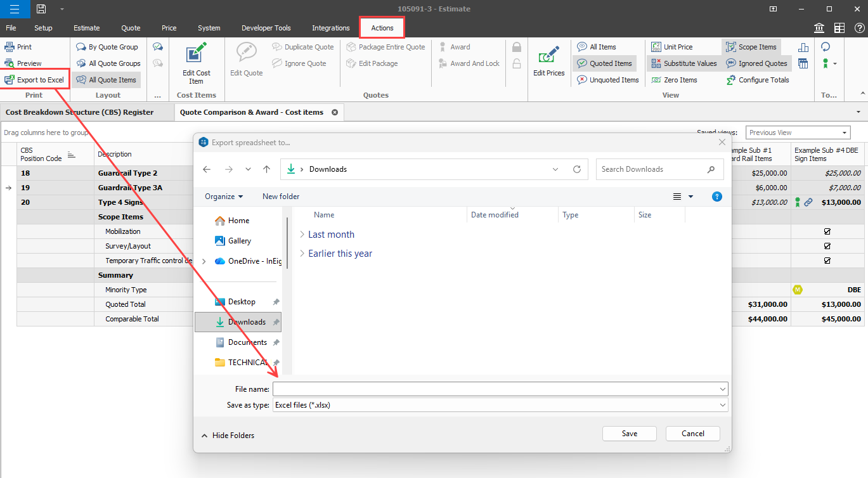This screenshot has width=868, height=478.
Task: Open the Saved views dropdown
Action: (x=798, y=132)
